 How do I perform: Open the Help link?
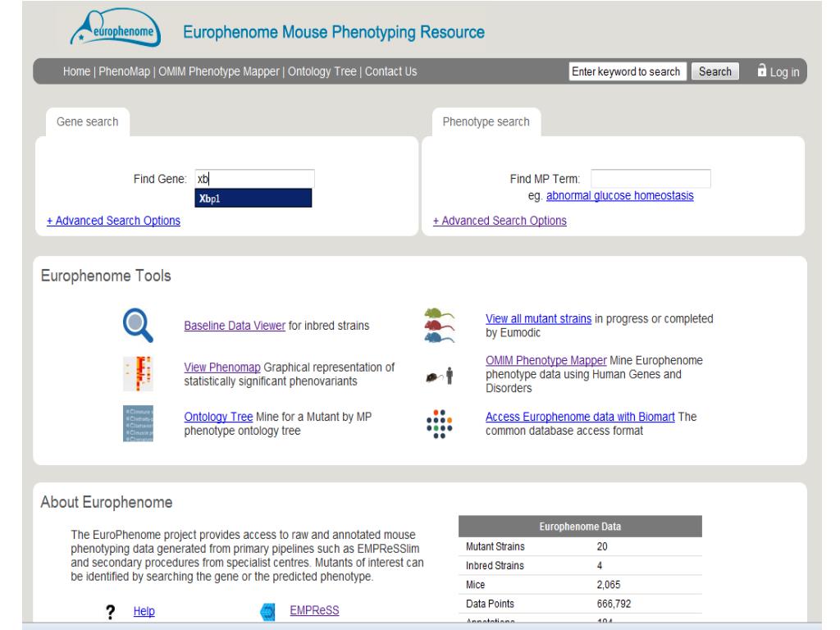pos(144,611)
